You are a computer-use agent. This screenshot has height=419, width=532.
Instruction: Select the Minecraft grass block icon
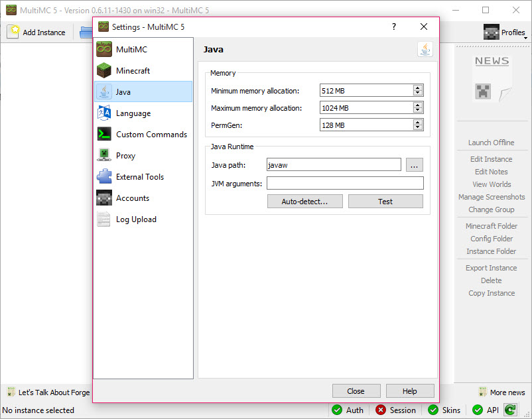tap(104, 70)
